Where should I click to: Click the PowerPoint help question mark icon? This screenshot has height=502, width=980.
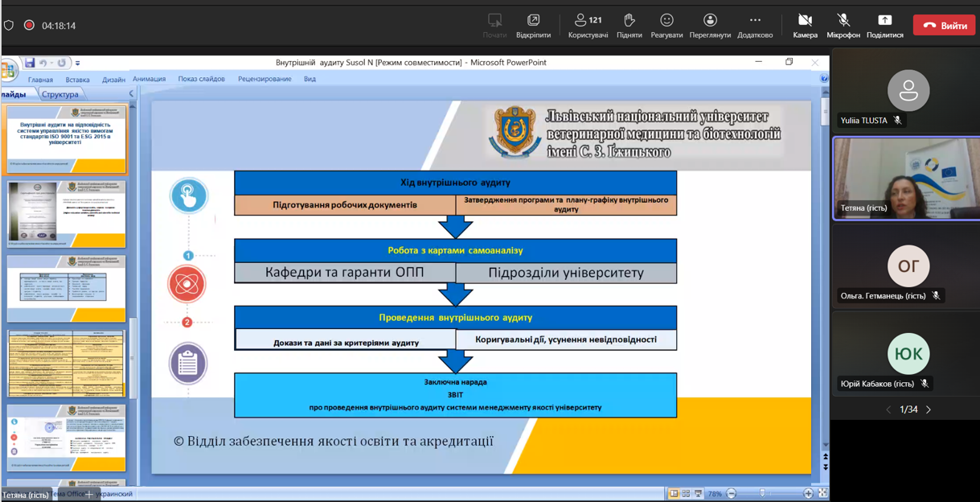(x=824, y=79)
